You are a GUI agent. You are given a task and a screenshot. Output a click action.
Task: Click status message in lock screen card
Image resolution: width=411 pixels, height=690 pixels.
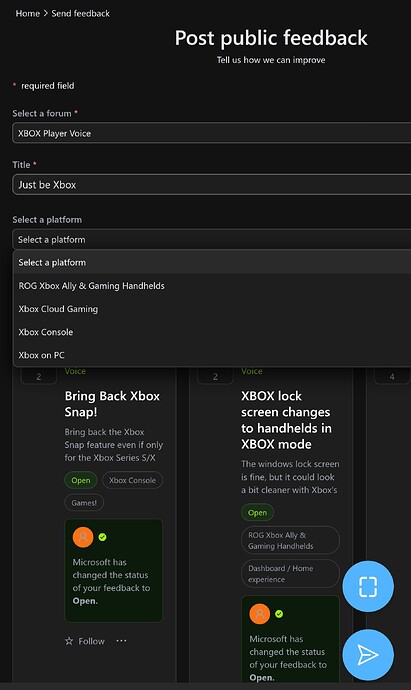(x=288, y=658)
